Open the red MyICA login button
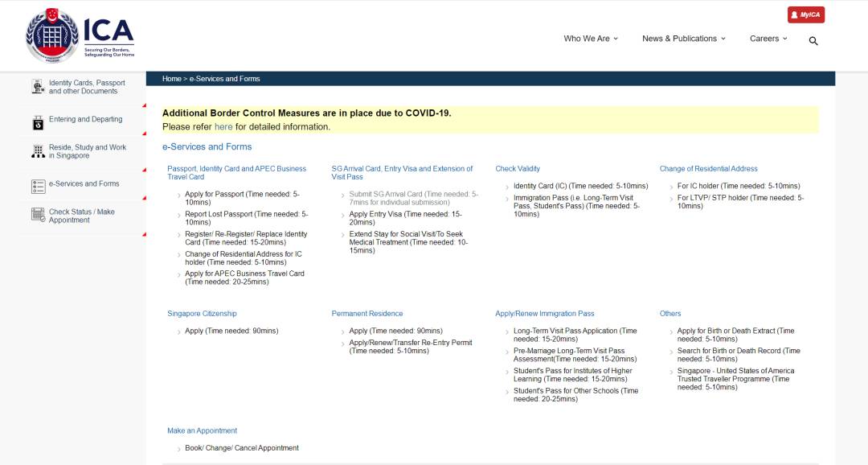Image resolution: width=868 pixels, height=465 pixels. 805,14
